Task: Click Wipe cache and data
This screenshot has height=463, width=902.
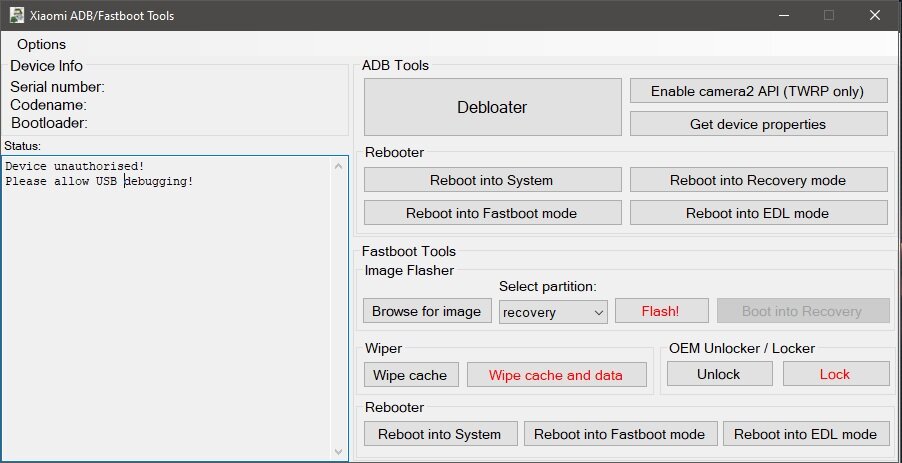Action: click(556, 375)
